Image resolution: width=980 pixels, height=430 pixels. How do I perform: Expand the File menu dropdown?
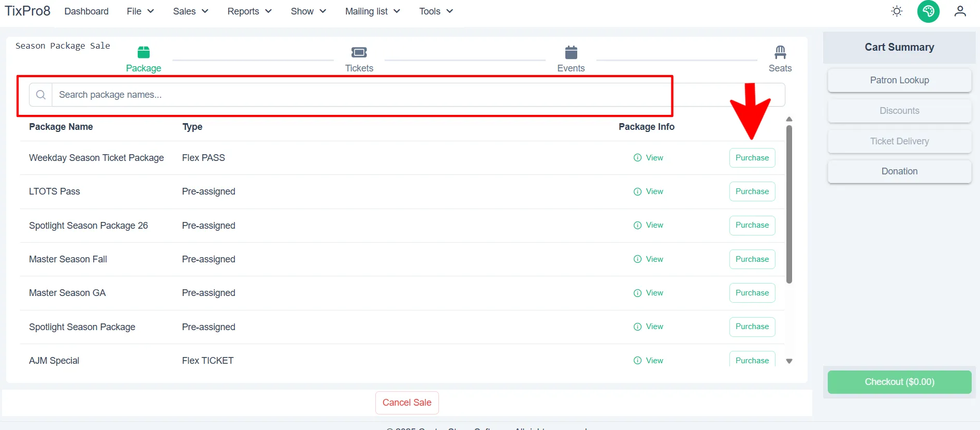pyautogui.click(x=140, y=11)
